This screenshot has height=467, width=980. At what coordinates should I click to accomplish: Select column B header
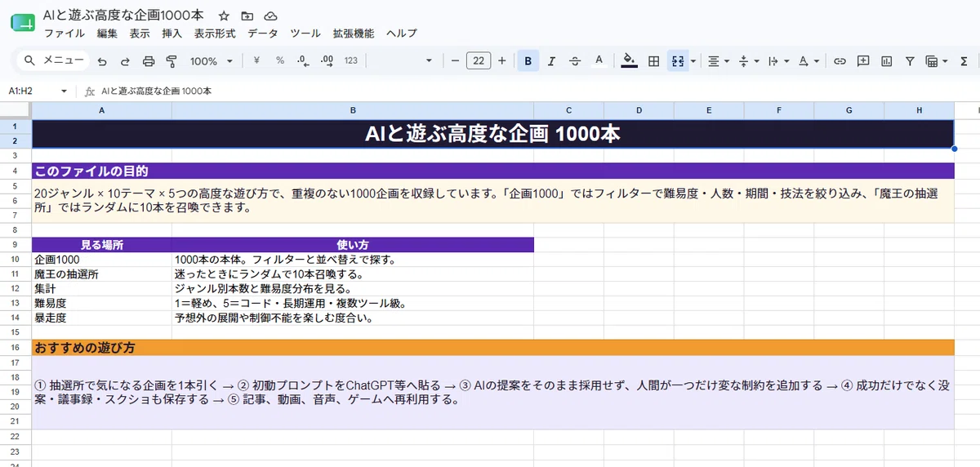point(353,110)
